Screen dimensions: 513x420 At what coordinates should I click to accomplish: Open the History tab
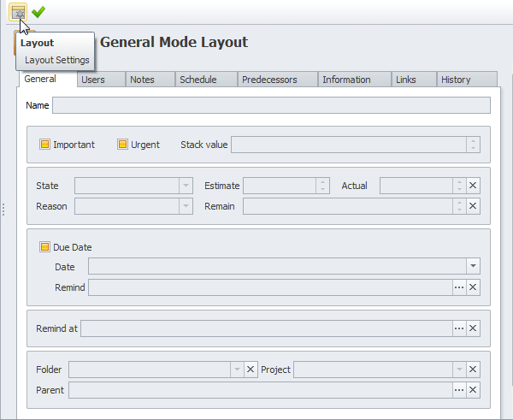(x=456, y=80)
